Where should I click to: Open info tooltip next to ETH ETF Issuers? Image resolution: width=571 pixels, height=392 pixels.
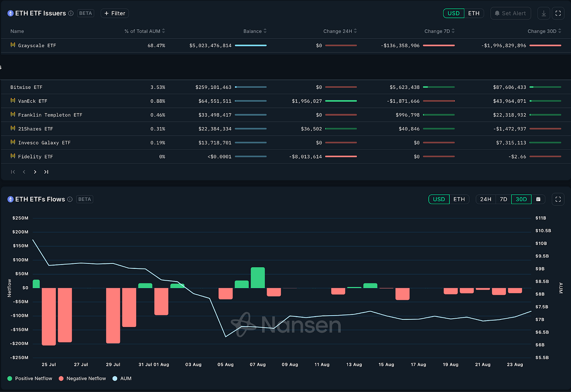tap(71, 13)
